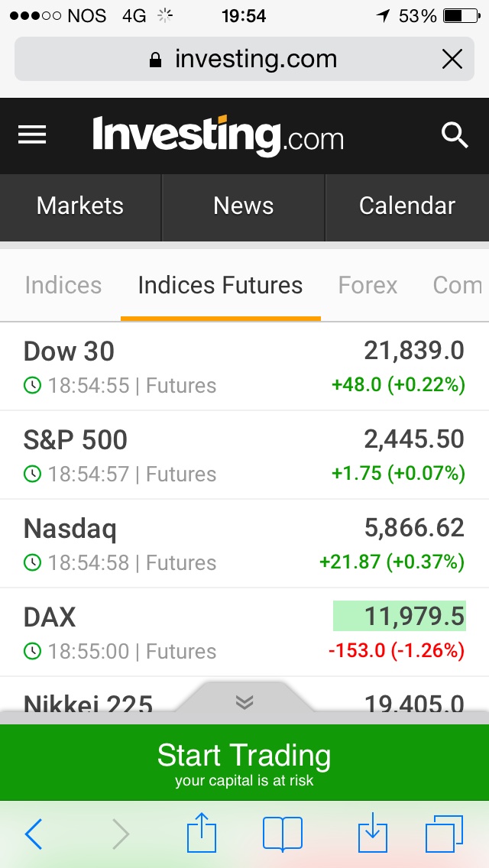Open the Dow 30 futures row
Viewport: 489px width, 868px height.
point(244,367)
